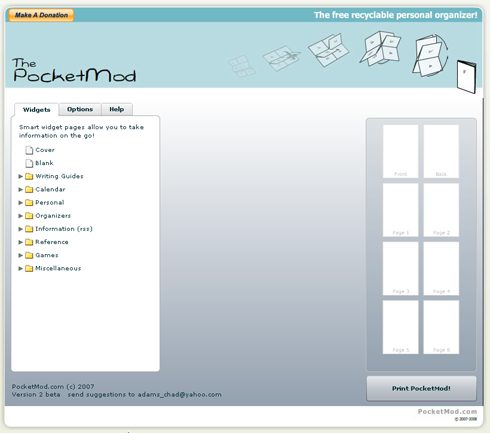Viewport: 490px width, 433px height.
Task: Select the Page 6 slot
Action: coord(441,327)
